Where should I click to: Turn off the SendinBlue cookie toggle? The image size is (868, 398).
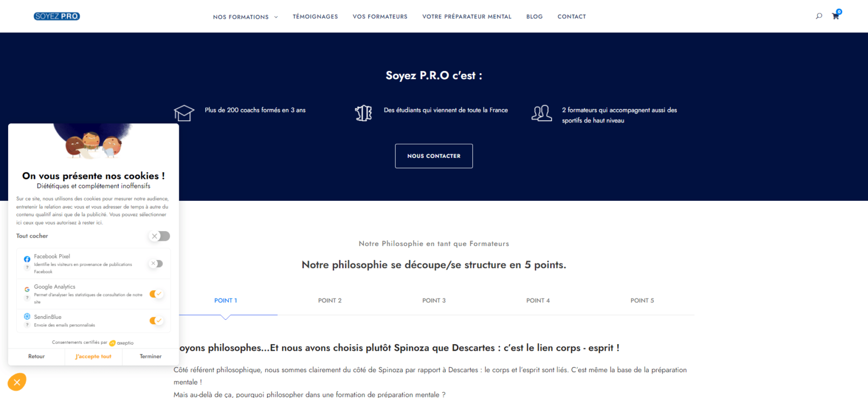tap(156, 321)
